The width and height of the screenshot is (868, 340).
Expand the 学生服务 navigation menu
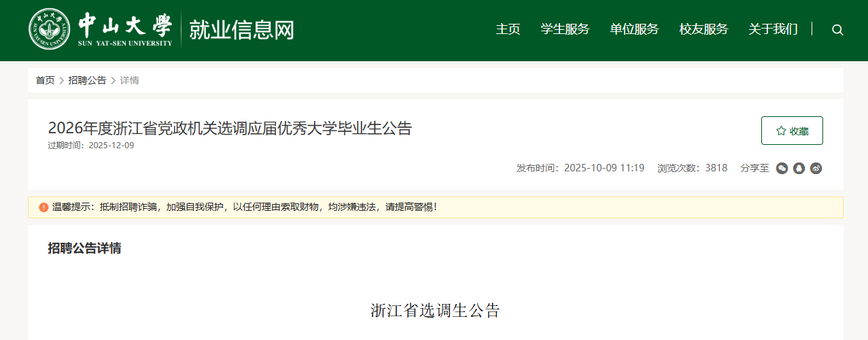pyautogui.click(x=565, y=29)
